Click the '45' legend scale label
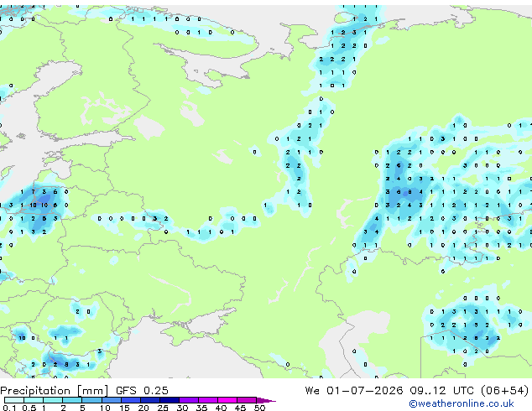The width and height of the screenshot is (532, 411). click(x=240, y=408)
